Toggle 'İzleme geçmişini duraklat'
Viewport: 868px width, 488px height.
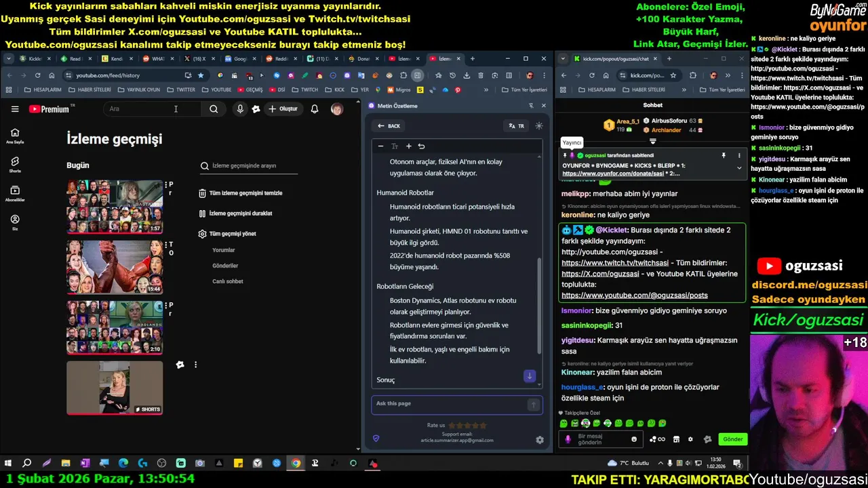(235, 213)
